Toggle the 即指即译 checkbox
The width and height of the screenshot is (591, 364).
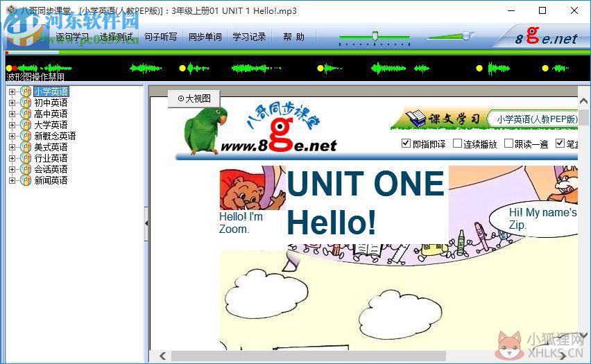[x=406, y=144]
